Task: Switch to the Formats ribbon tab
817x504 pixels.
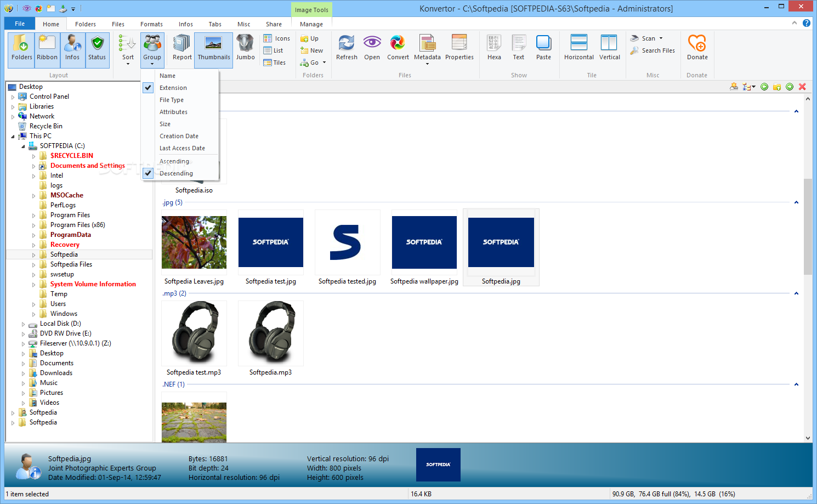Action: click(x=151, y=24)
